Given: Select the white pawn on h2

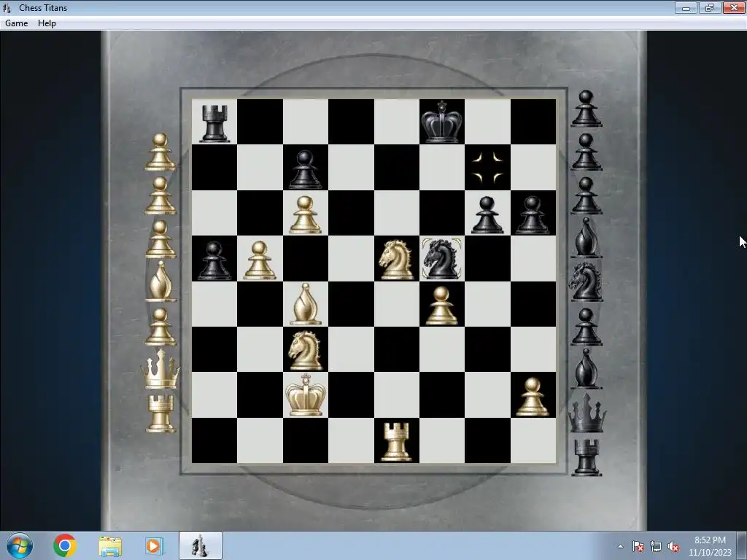Looking at the screenshot, I should (x=532, y=397).
